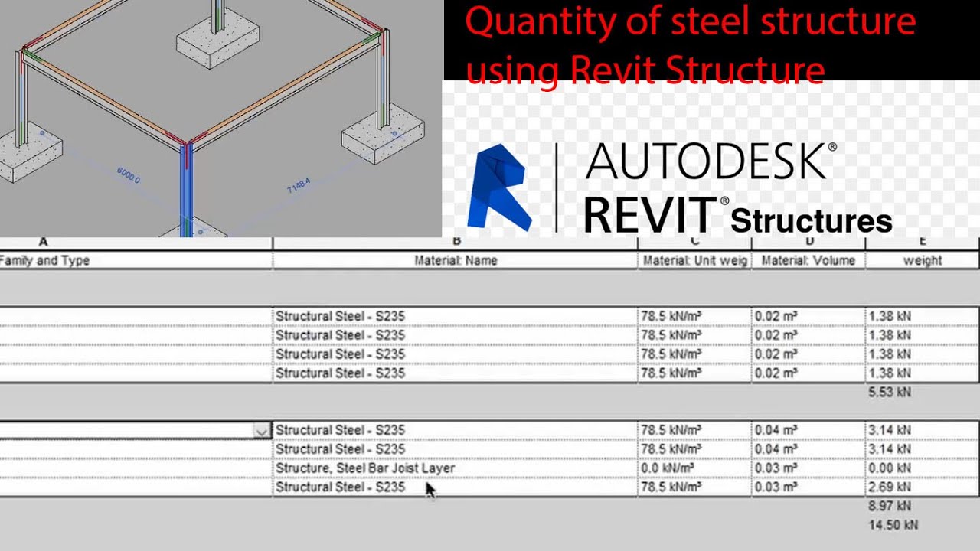Click the '14.50 kN' grand total value
The height and width of the screenshot is (551, 980).
[x=893, y=525]
